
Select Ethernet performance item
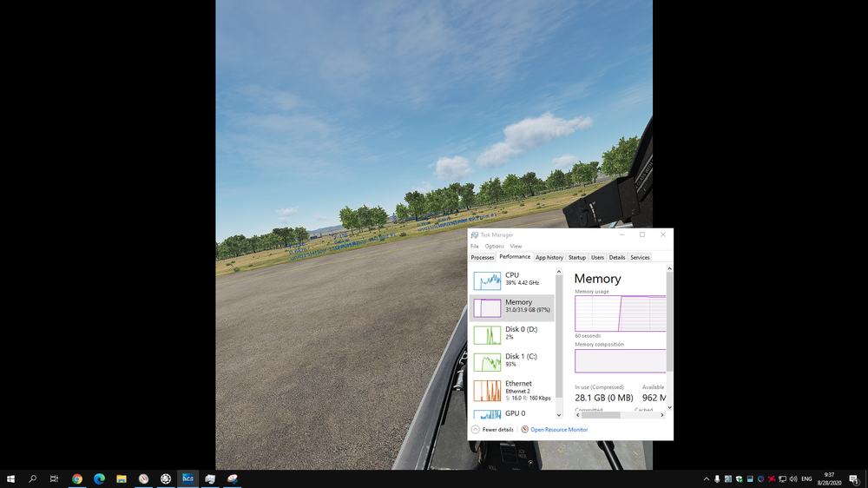511,391
